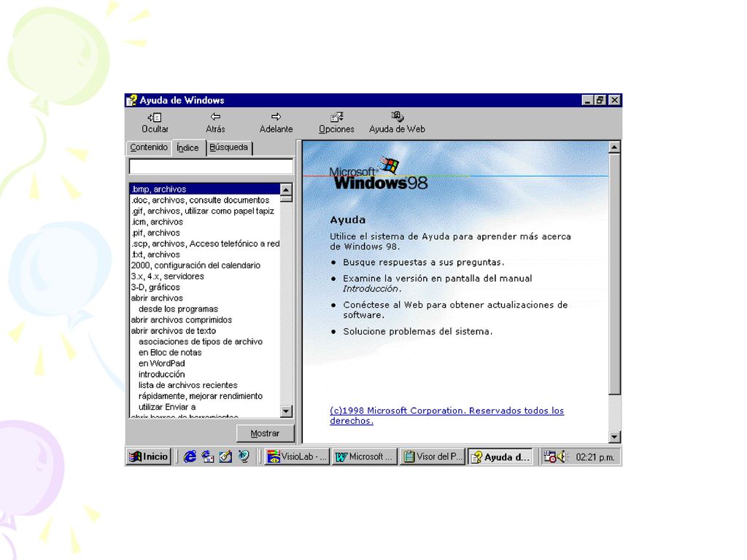Image resolution: width=747 pixels, height=560 pixels.
Task: Click 'Busque respuestas a sus preguntas' text
Action: pyautogui.click(x=424, y=262)
